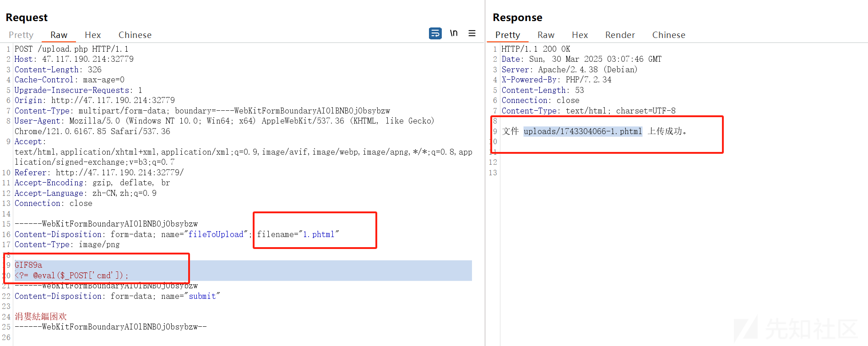Open the Request Chinese tab
Screen dimensions: 868x346
(x=135, y=35)
